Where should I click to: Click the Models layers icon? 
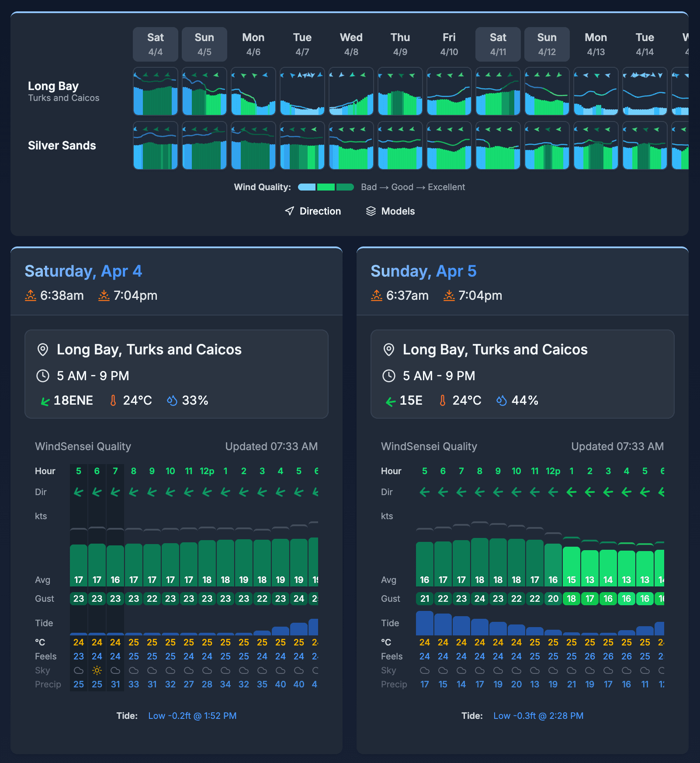point(371,211)
